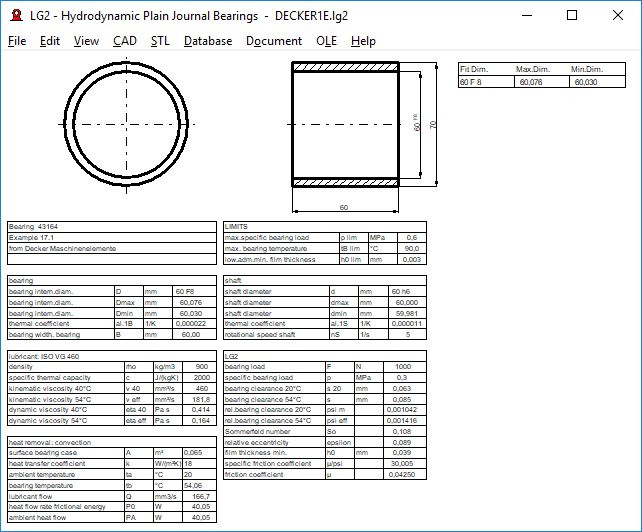
Task: Maximize the LG2 window
Action: click(x=572, y=16)
